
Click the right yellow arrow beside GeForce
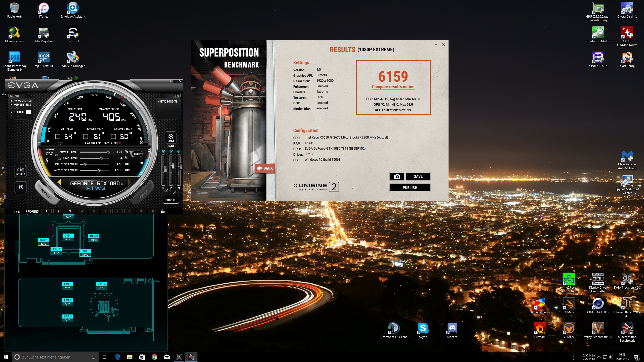coord(130,182)
